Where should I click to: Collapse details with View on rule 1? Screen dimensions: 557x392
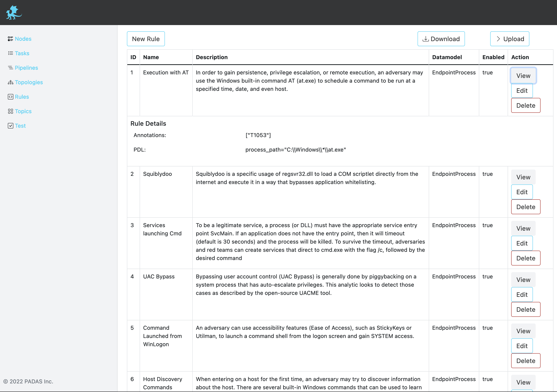(x=523, y=76)
